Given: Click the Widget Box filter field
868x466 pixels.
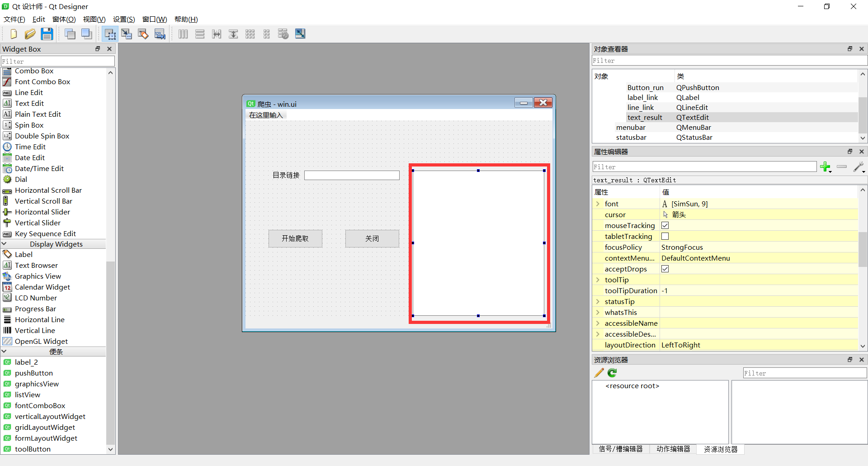Looking at the screenshot, I should pyautogui.click(x=58, y=61).
